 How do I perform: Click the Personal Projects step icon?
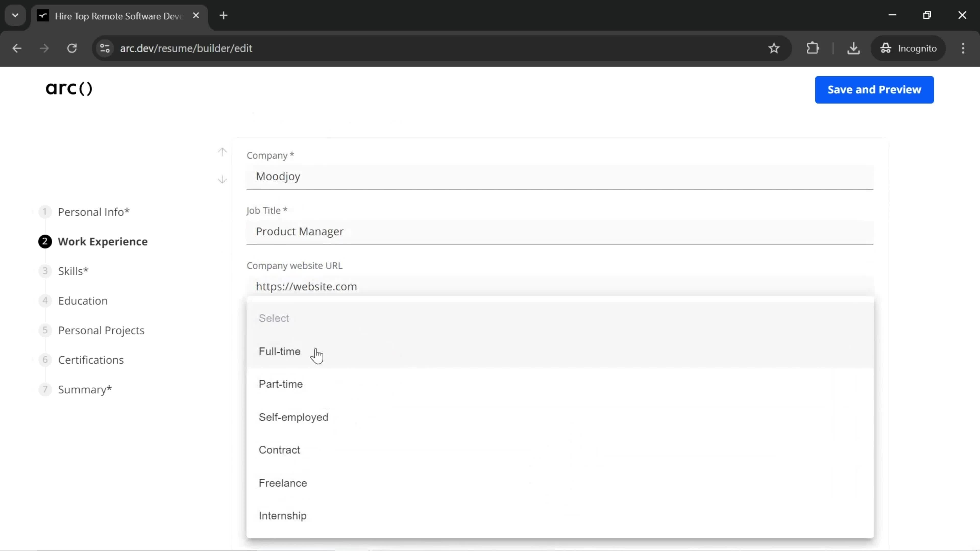44,330
